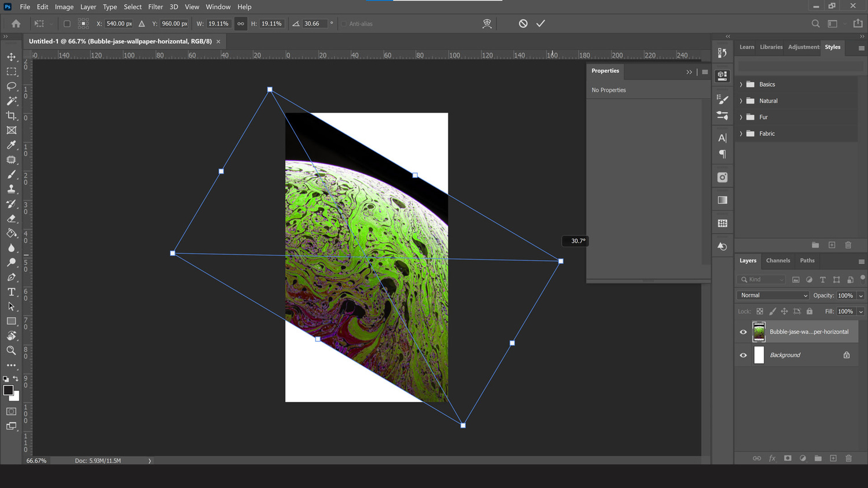Switch to the Channels tab
The height and width of the screenshot is (488, 868).
[778, 261]
